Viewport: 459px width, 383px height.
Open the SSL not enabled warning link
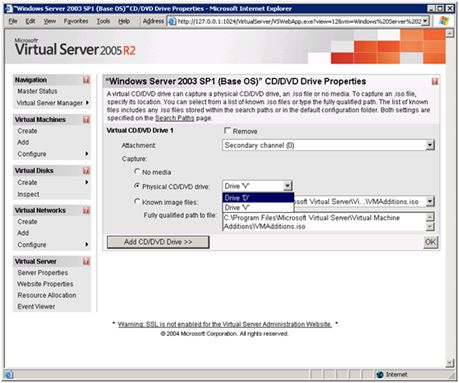point(225,324)
